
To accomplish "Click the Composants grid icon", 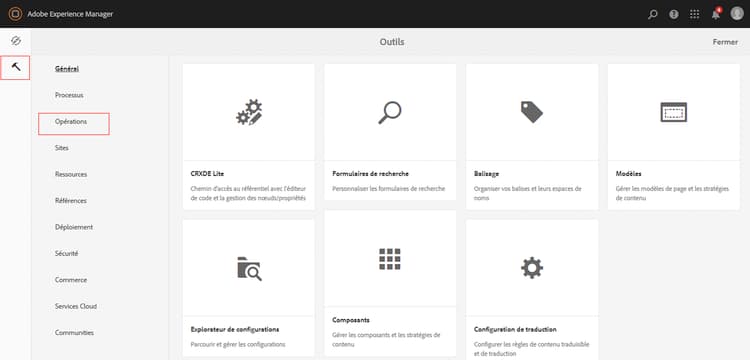I will (x=390, y=259).
